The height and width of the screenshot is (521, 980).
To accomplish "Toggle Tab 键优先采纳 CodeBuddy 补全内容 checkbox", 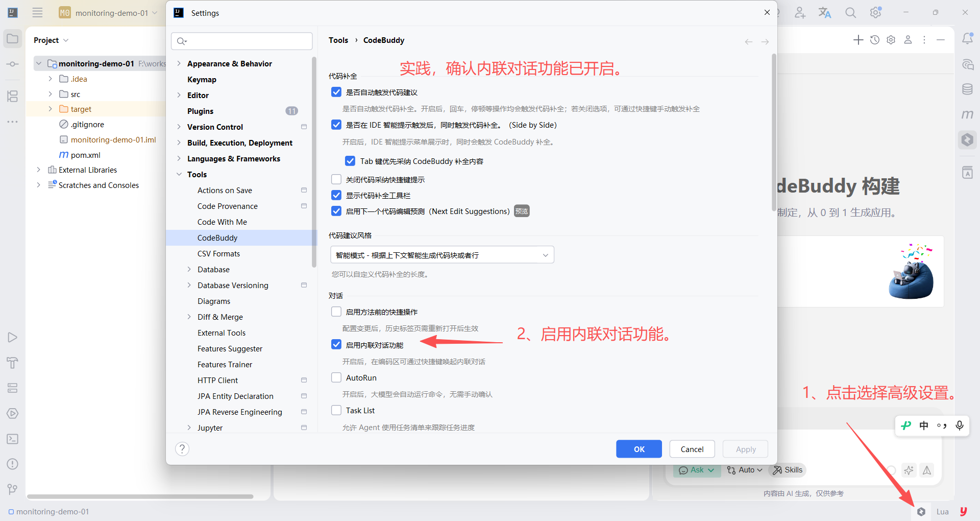I will click(x=350, y=161).
